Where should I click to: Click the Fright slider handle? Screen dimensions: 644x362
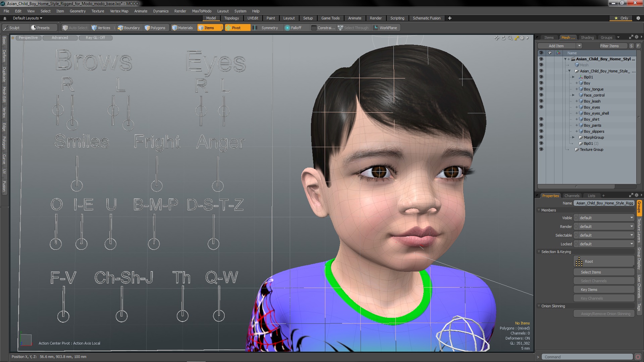pos(157,185)
